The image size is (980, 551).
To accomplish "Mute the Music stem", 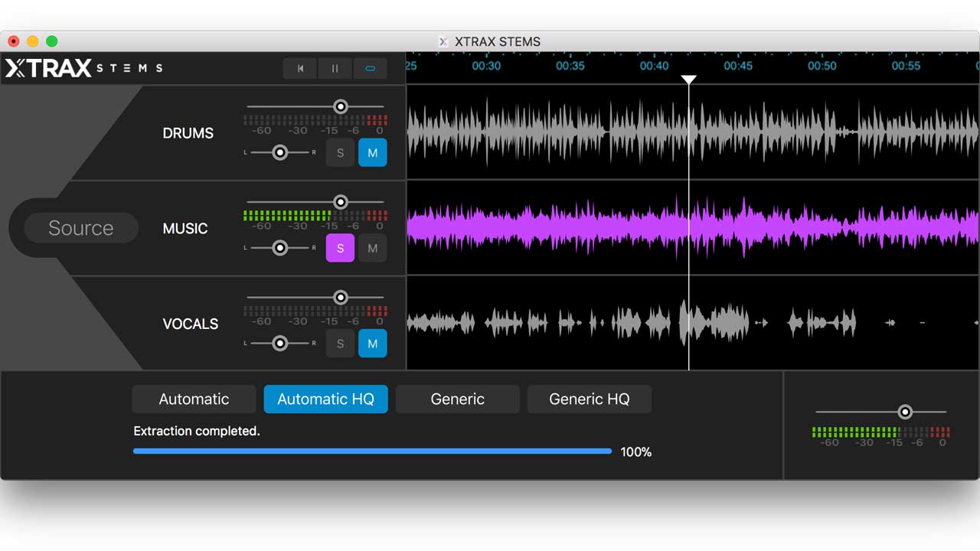I will 373,248.
